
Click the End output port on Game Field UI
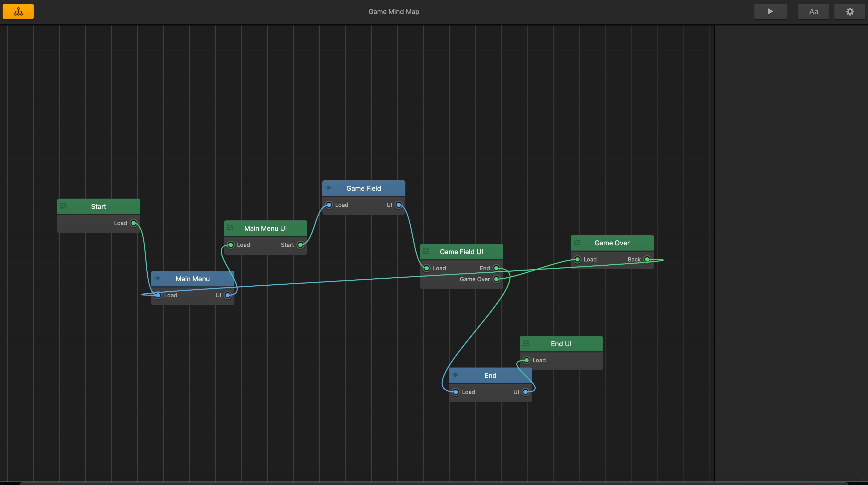496,268
